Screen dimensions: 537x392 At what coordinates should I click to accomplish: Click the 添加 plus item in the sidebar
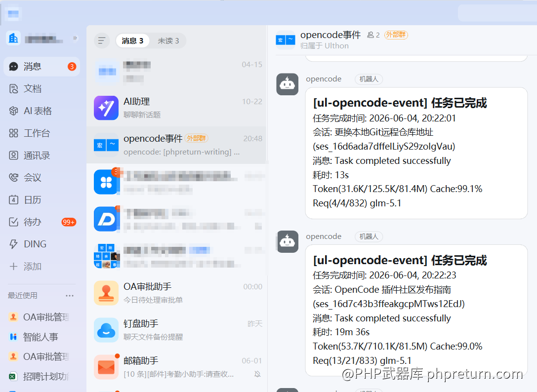coord(25,267)
